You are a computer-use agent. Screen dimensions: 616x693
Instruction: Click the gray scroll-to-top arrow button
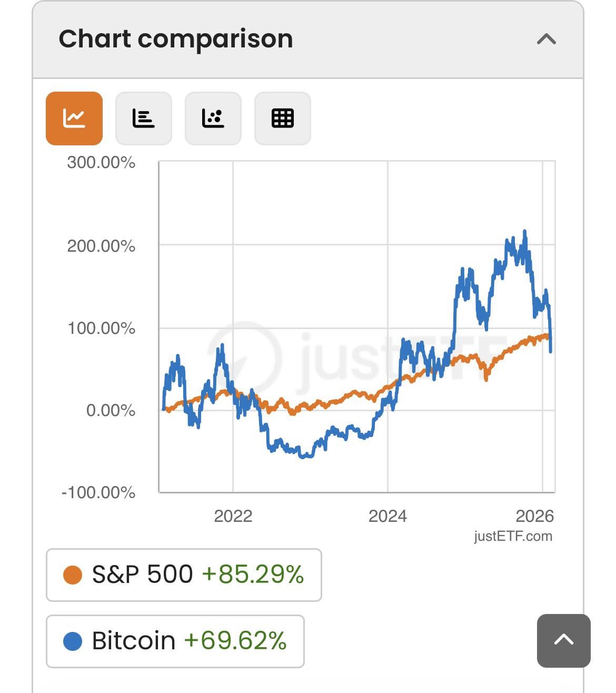(563, 640)
